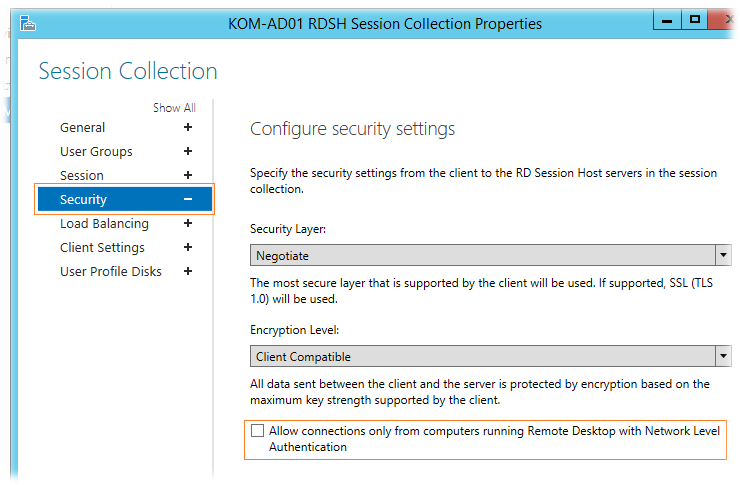This screenshot has height=485, width=740.
Task: Open the Security Layer dropdown arrow
Action: point(723,255)
